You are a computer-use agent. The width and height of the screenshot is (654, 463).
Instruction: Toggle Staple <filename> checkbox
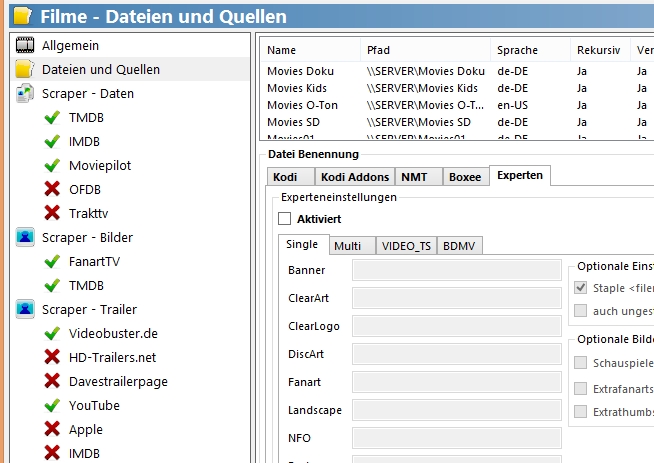pyautogui.click(x=580, y=287)
